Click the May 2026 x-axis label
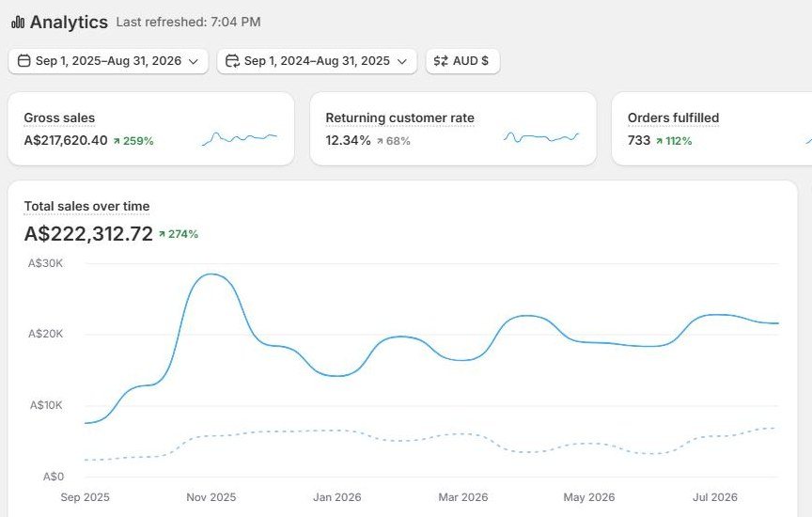The height and width of the screenshot is (517, 812). pyautogui.click(x=589, y=497)
